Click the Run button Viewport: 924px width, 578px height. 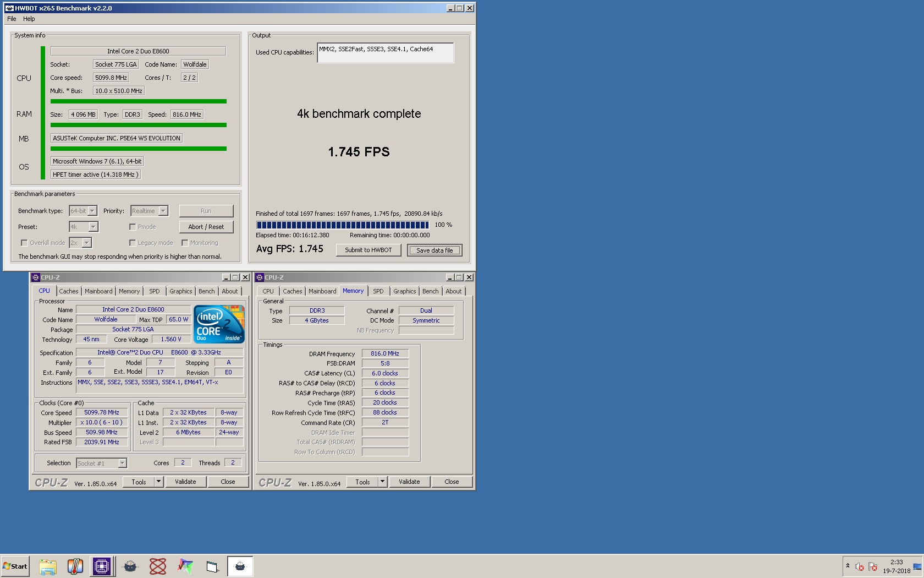[x=206, y=211]
